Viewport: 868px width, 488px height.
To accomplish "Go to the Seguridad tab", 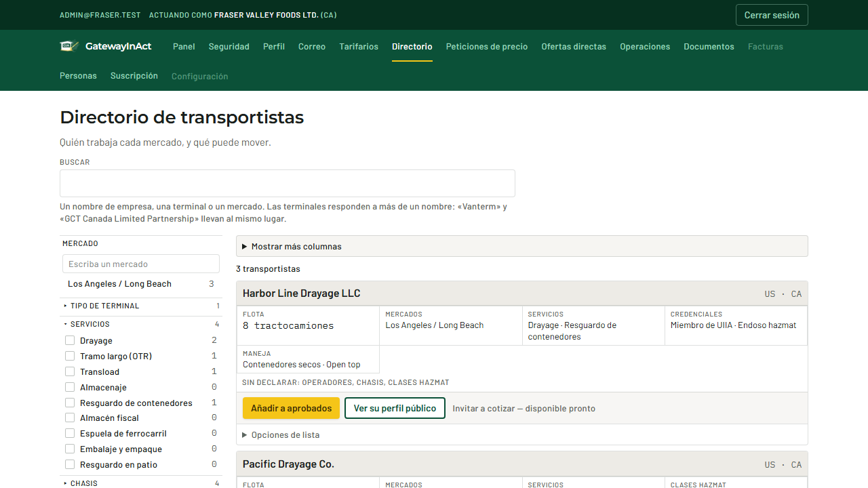I will (x=229, y=47).
